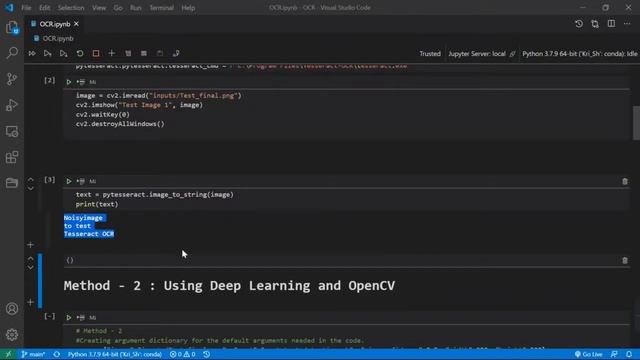Run the unexecuted Method - 2 code cell
Viewport: 640px width, 360px height.
point(69,318)
